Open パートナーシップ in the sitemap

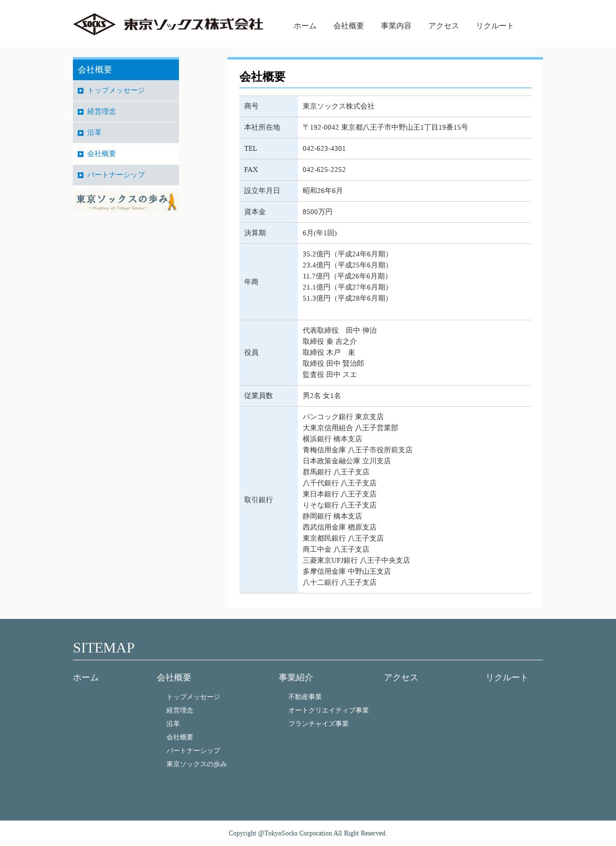point(193,750)
